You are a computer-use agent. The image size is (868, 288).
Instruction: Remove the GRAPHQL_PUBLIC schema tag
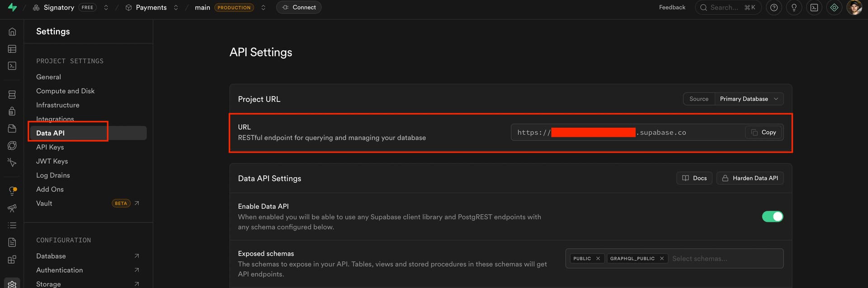661,259
